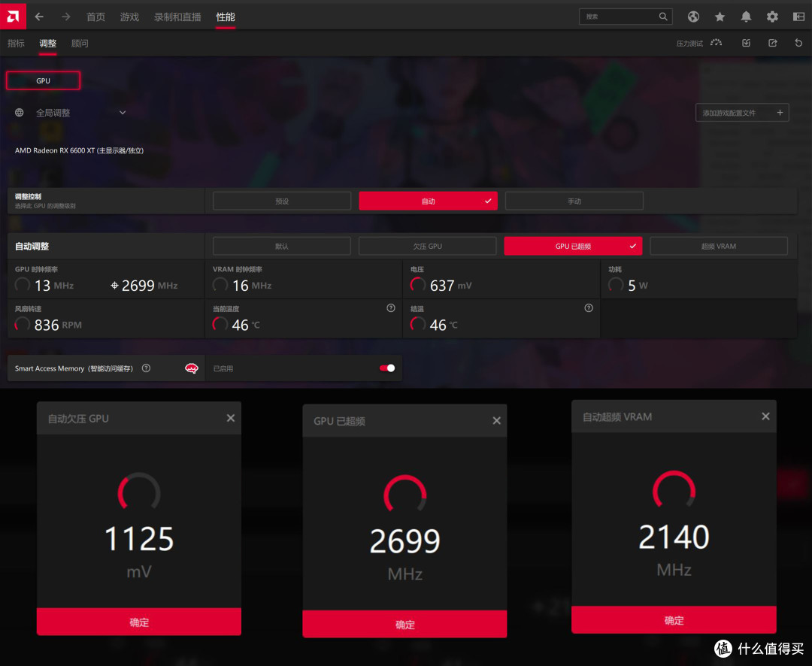812x666 pixels.
Task: Select 自动 tuning control option
Action: click(x=428, y=201)
